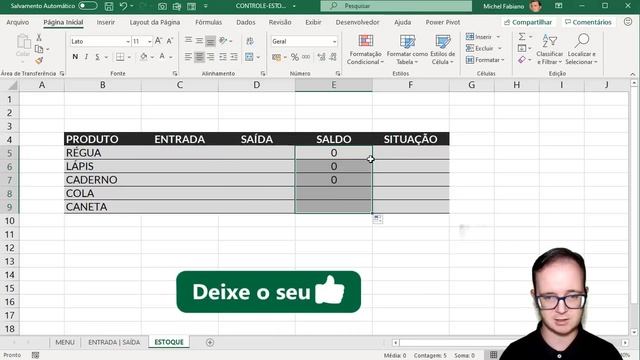Activate the Format Painter brush
Image resolution: width=640 pixels, height=360 pixels.
coord(39,61)
